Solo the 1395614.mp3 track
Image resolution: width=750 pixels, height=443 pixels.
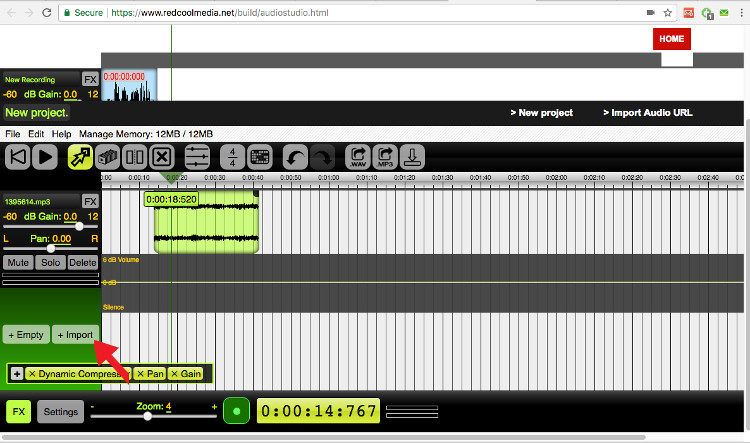[50, 263]
